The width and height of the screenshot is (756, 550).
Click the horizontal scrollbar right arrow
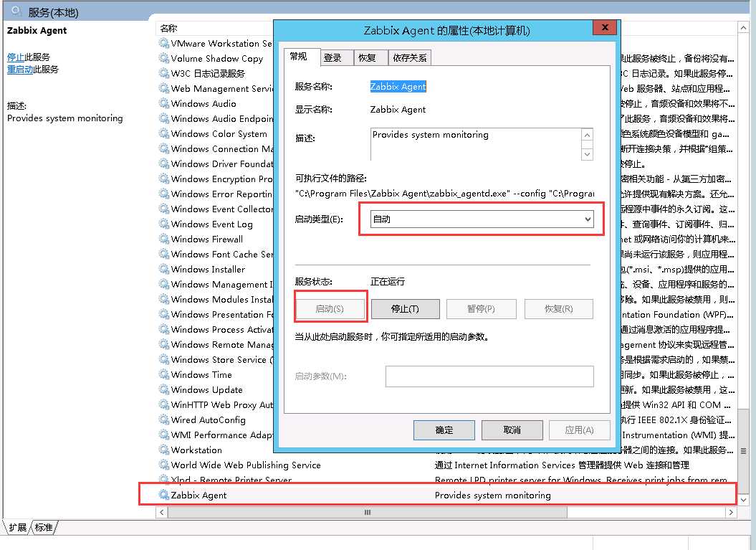tap(732, 512)
